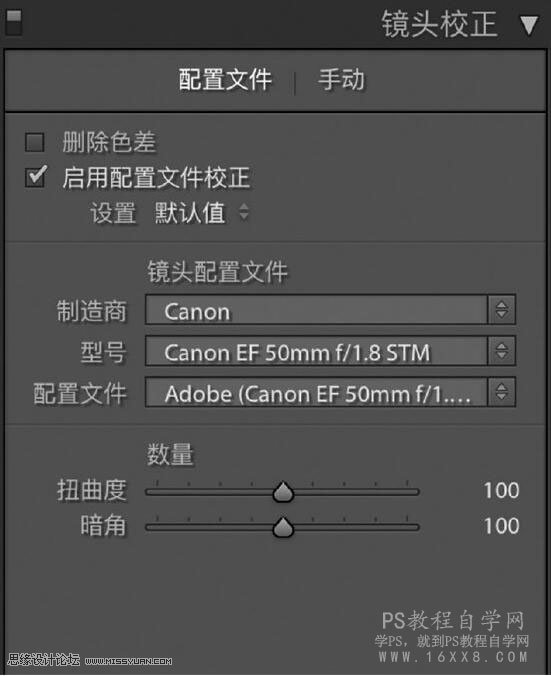This screenshot has width=551, height=676.
Task: Click the 暗角 slider handle
Action: pyautogui.click(x=283, y=527)
